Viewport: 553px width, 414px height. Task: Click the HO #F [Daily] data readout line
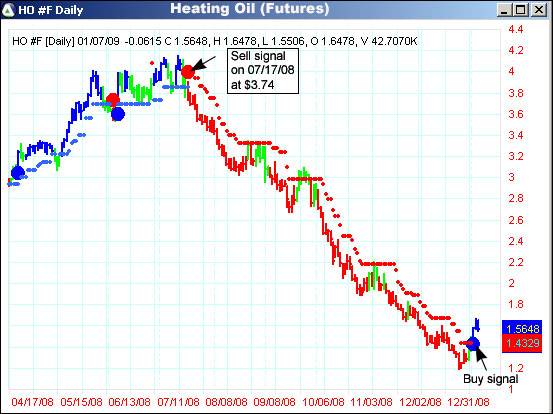(x=214, y=41)
